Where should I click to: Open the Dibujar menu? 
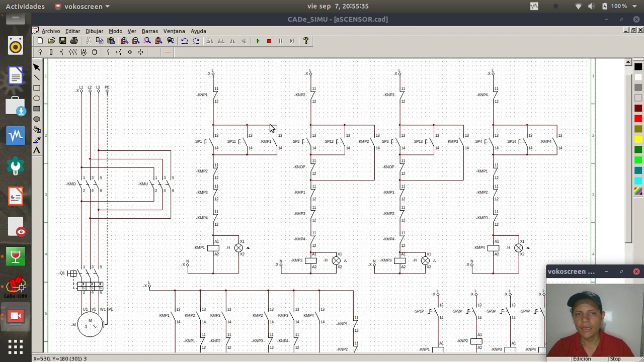94,31
